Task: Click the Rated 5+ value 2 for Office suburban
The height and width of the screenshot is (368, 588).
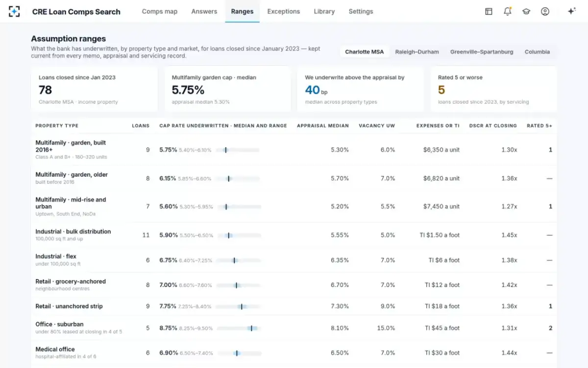Action: (x=550, y=328)
